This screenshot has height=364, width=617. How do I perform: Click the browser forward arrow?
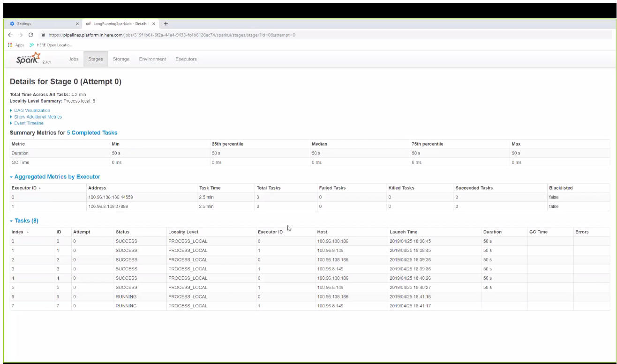[x=20, y=34]
